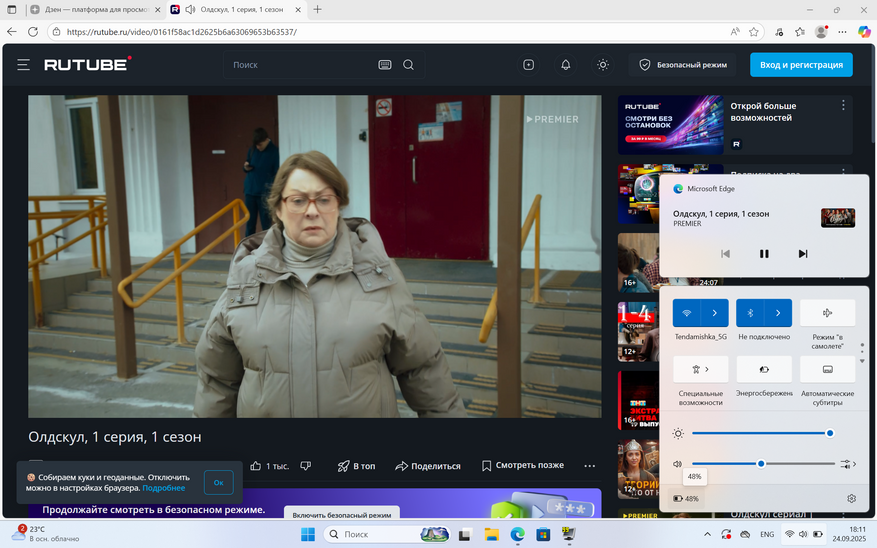Screen dimensions: 877x548
Task: Adjust the volume slider
Action: (x=763, y=464)
